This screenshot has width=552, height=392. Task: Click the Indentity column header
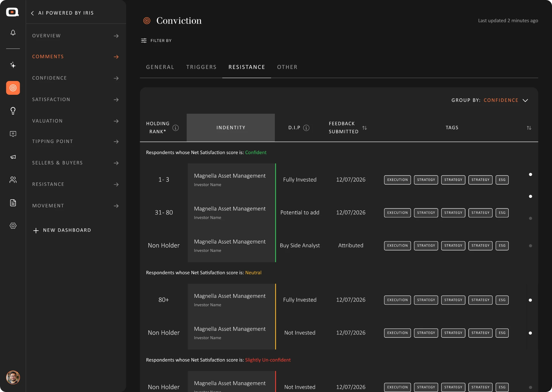pos(231,128)
